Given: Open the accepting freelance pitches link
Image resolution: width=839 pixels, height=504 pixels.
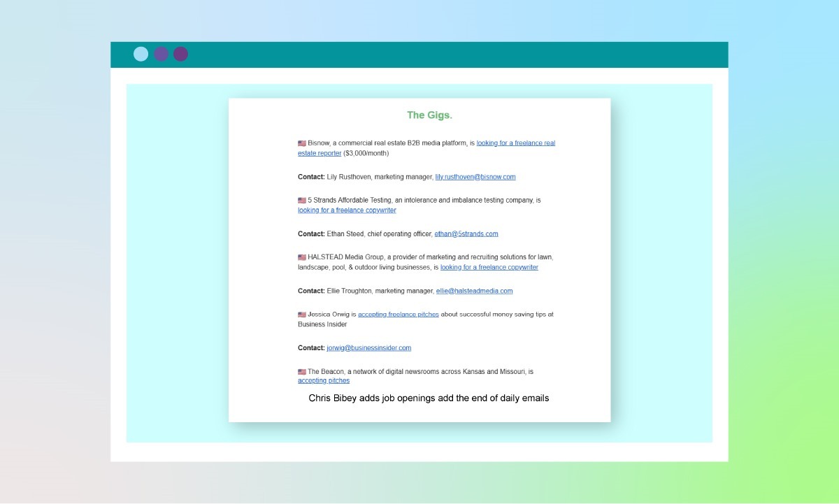Looking at the screenshot, I should (399, 315).
